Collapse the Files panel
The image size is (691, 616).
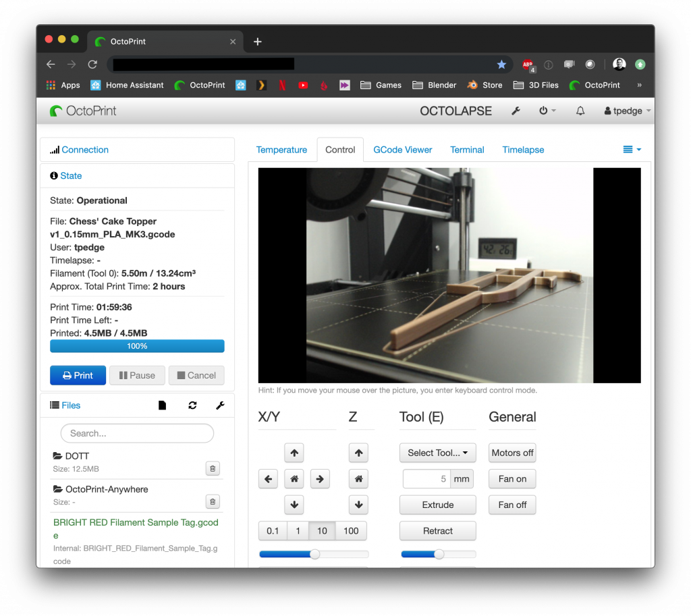[x=71, y=405]
